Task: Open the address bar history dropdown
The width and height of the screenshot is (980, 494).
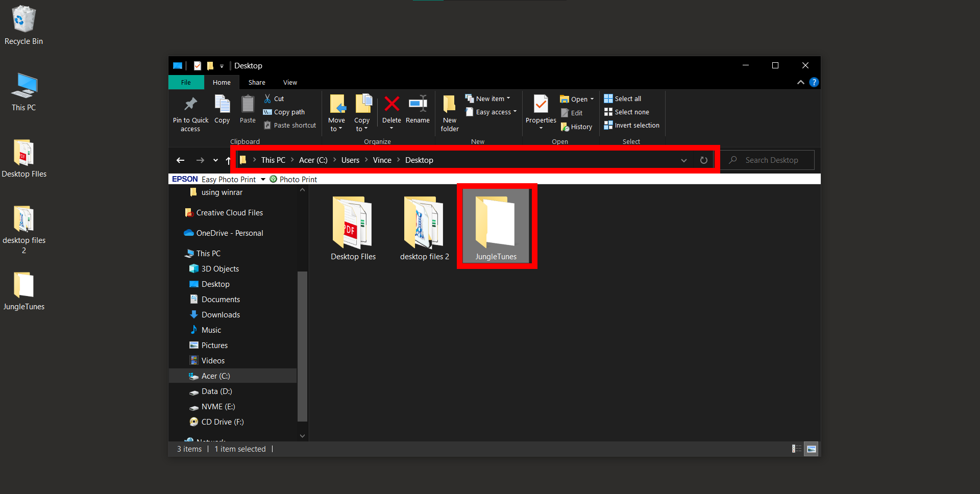Action: [x=684, y=160]
